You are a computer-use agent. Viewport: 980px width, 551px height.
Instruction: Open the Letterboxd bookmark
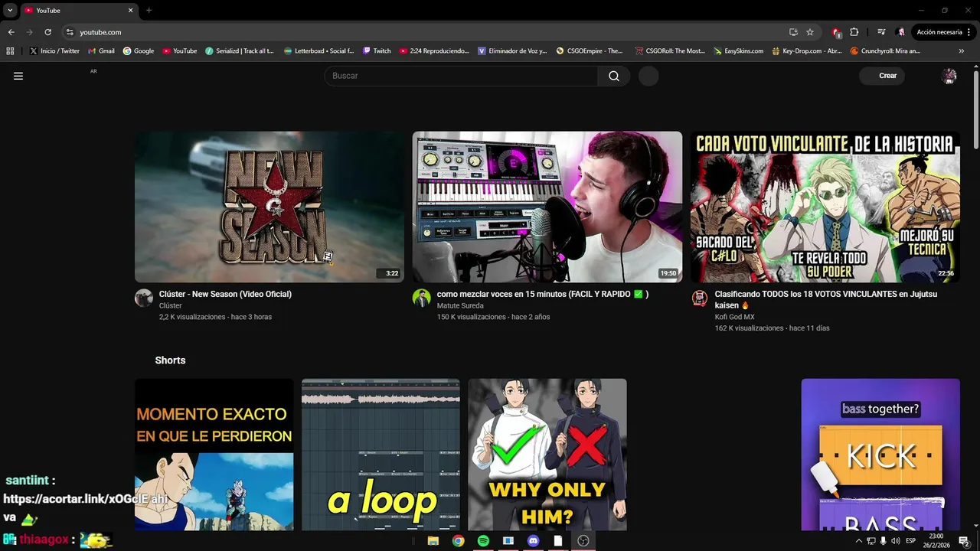pos(318,51)
